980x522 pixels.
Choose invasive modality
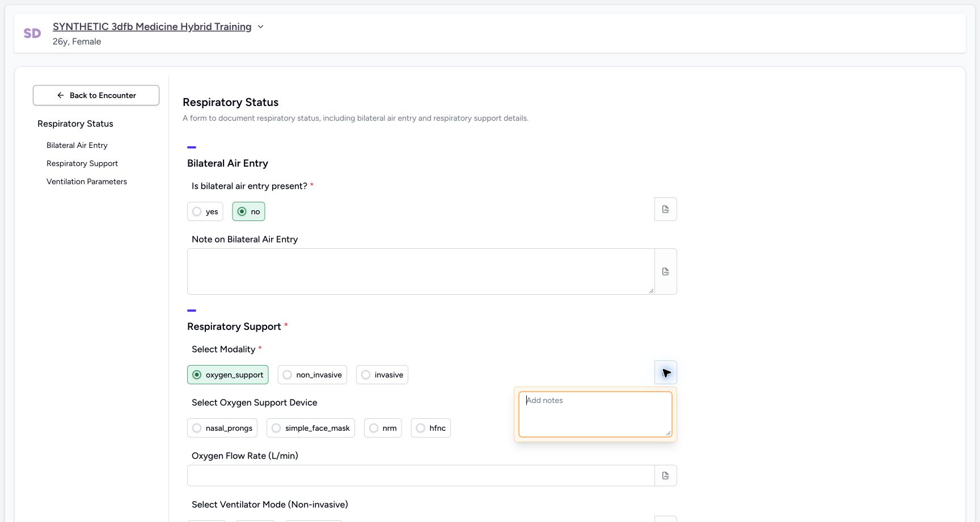coord(382,375)
